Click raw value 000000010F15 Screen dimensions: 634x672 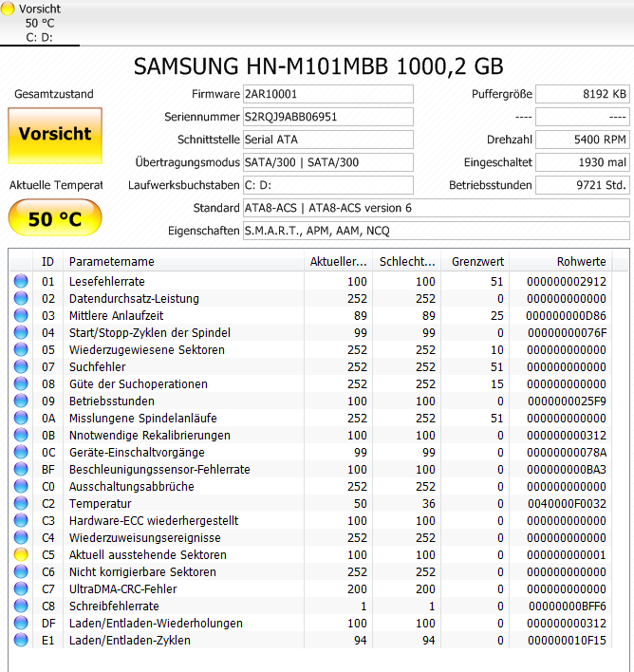pos(567,641)
